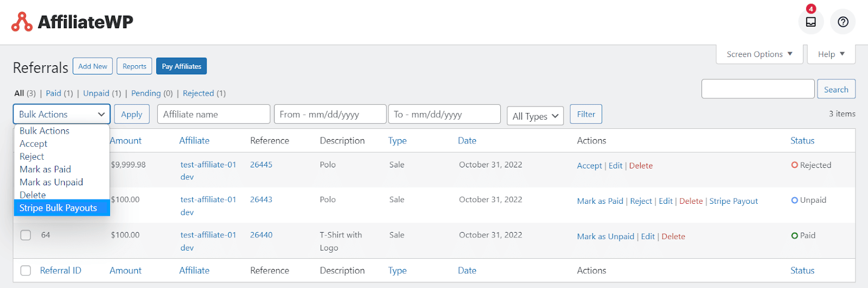Image resolution: width=868 pixels, height=288 pixels.
Task: Click the help question mark icon
Action: click(x=843, y=22)
